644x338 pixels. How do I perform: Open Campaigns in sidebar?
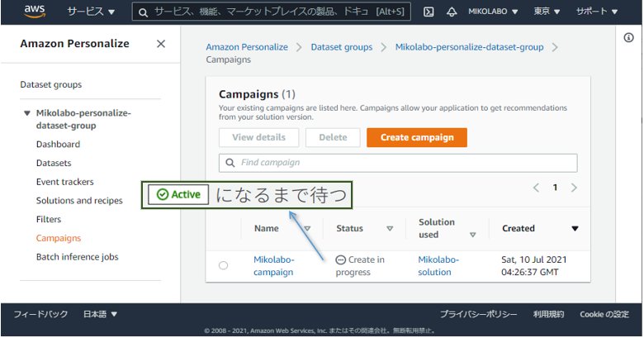click(59, 238)
